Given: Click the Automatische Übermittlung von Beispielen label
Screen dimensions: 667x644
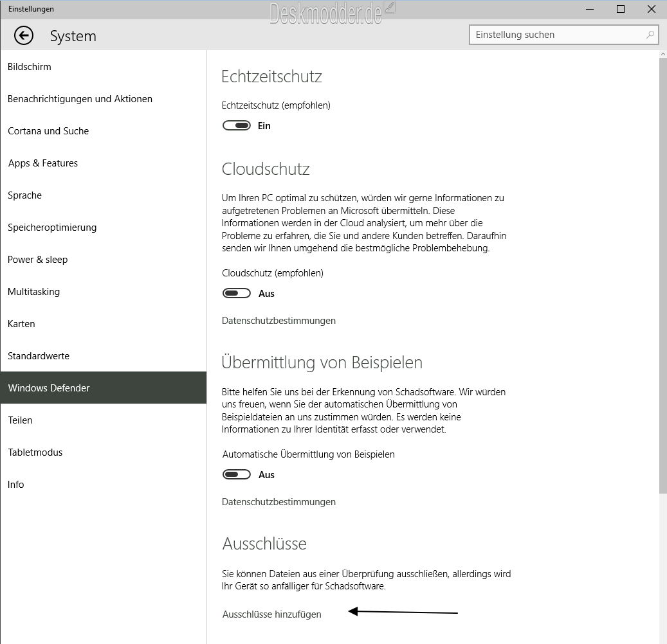Looking at the screenshot, I should click(308, 454).
